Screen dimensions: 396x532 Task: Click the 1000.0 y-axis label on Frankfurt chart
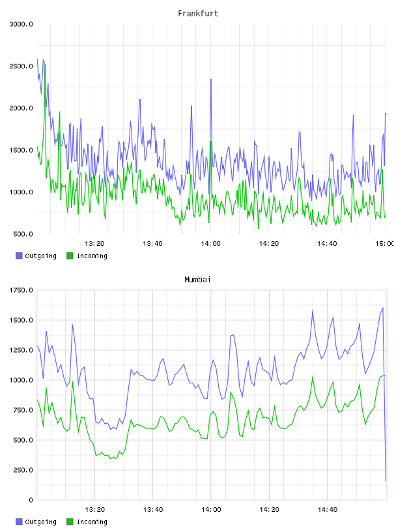tap(21, 192)
